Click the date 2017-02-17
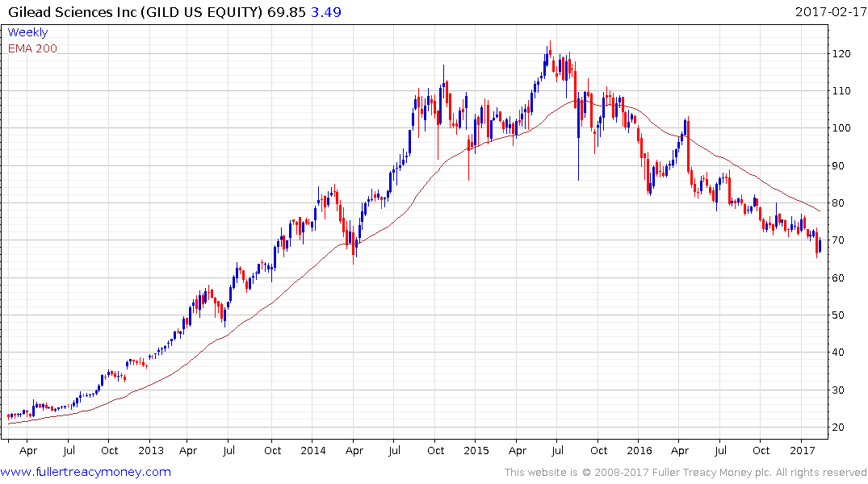 pyautogui.click(x=831, y=11)
